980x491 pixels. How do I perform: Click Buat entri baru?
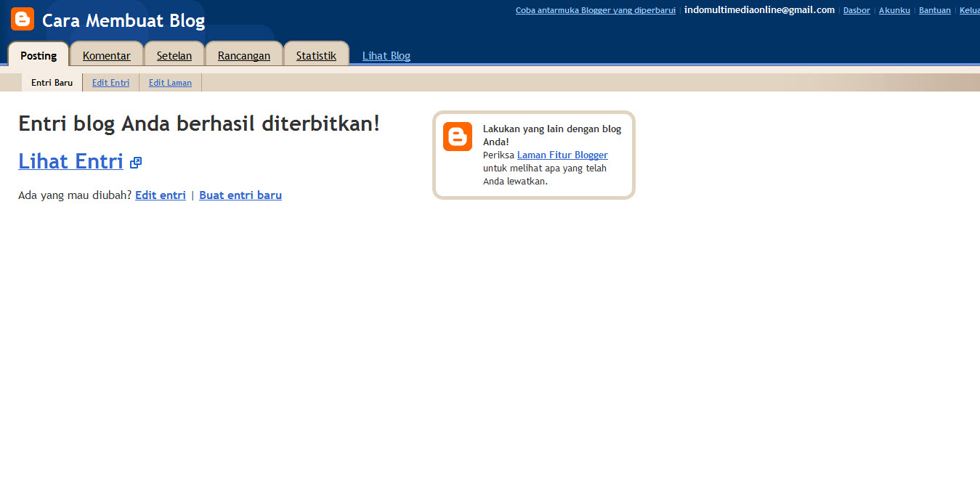[240, 195]
